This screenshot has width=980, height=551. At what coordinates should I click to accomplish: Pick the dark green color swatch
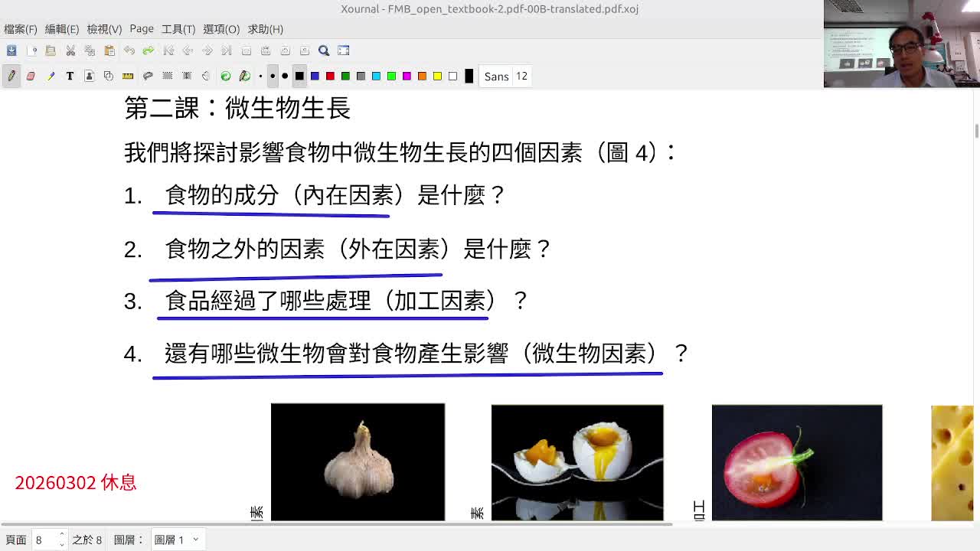(x=345, y=76)
